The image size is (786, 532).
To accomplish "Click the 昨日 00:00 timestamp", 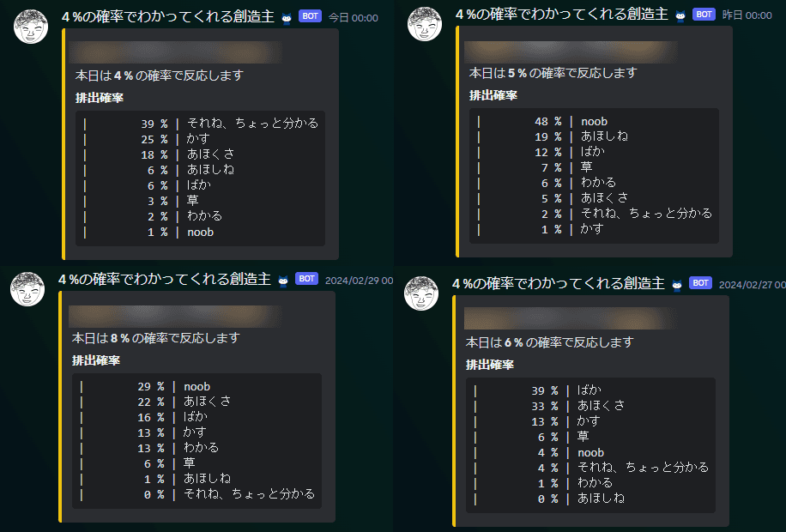I will tap(747, 15).
